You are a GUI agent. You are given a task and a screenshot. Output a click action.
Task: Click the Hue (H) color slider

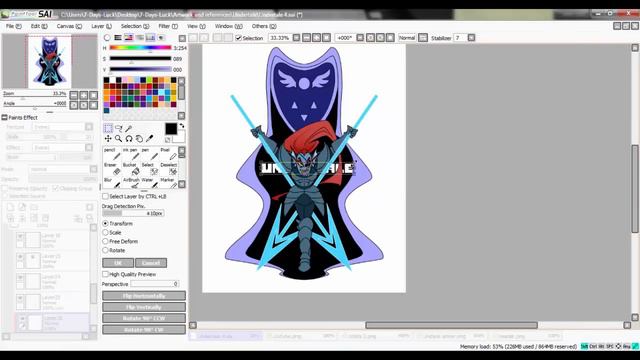click(x=140, y=48)
